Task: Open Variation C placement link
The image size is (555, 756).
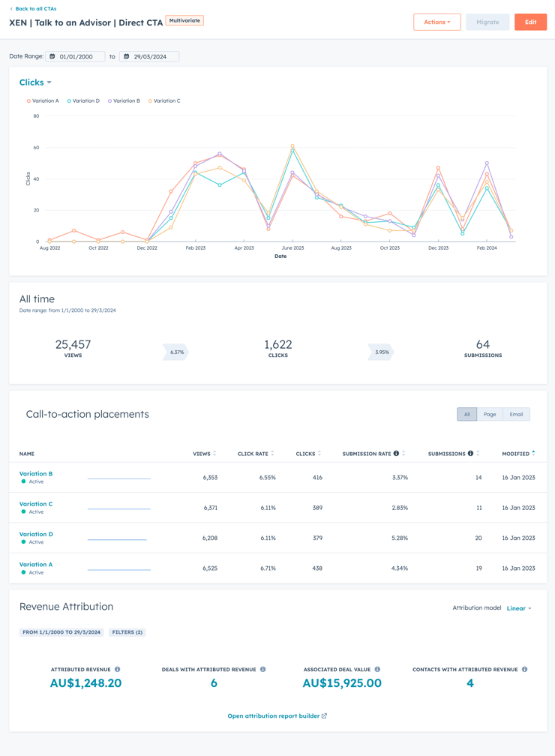Action: point(36,504)
